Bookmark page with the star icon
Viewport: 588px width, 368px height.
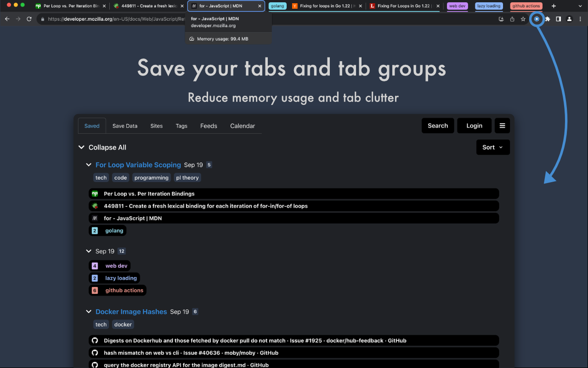523,19
